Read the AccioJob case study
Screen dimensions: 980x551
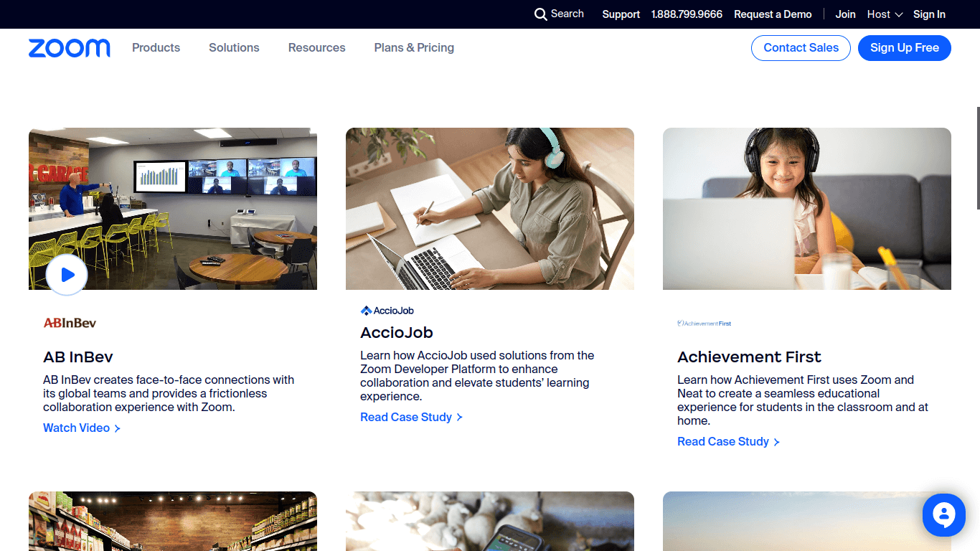pyautogui.click(x=411, y=418)
